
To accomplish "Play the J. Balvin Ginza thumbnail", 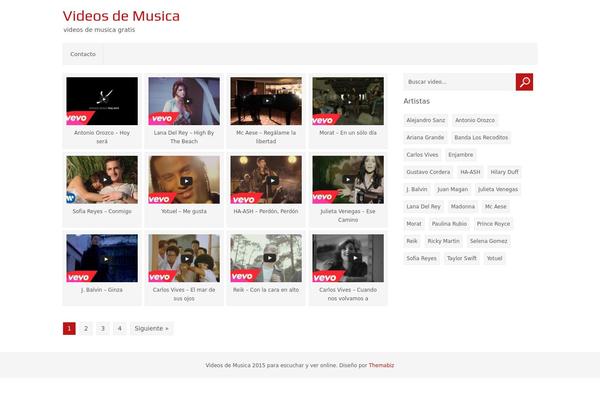I will click(x=102, y=258).
